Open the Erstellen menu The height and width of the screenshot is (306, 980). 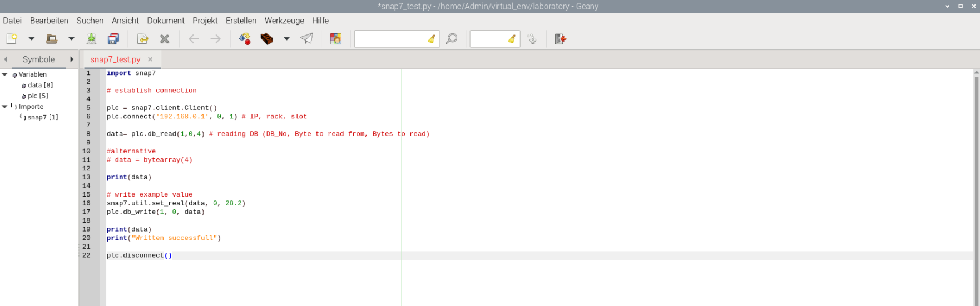[241, 21]
